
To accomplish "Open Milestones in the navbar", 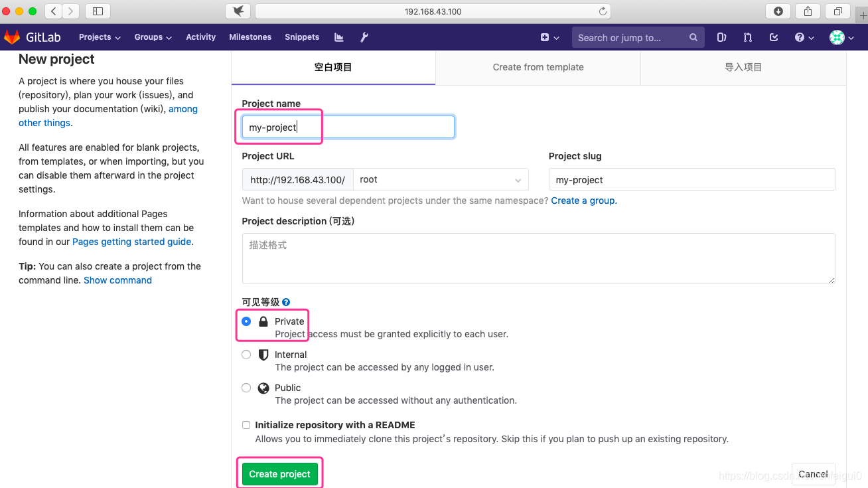I will pos(250,37).
